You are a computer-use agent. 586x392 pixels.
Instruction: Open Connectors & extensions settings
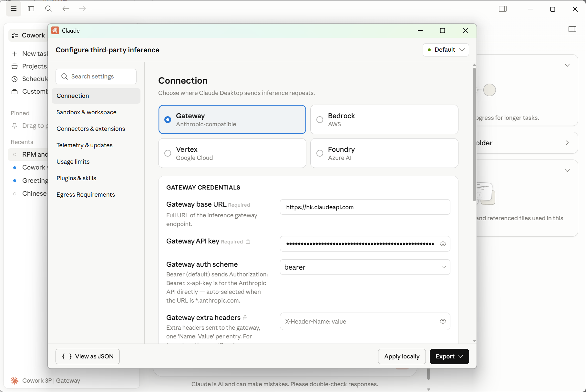tap(96, 129)
